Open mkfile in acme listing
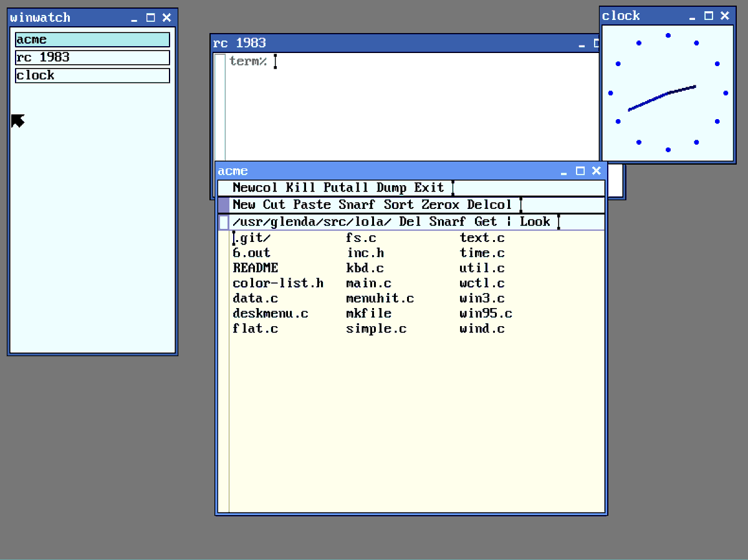Screen dimensions: 748x560 (369, 313)
